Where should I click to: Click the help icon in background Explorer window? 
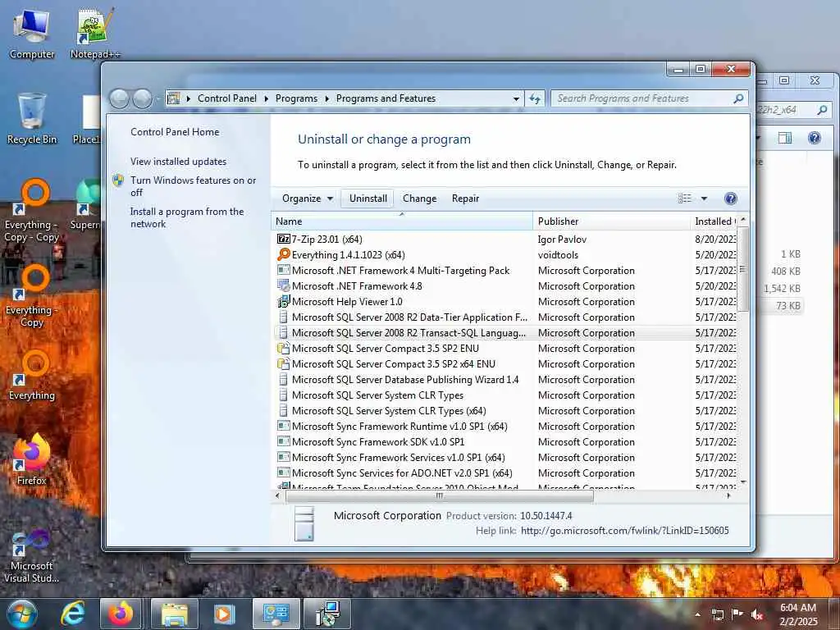click(x=815, y=138)
